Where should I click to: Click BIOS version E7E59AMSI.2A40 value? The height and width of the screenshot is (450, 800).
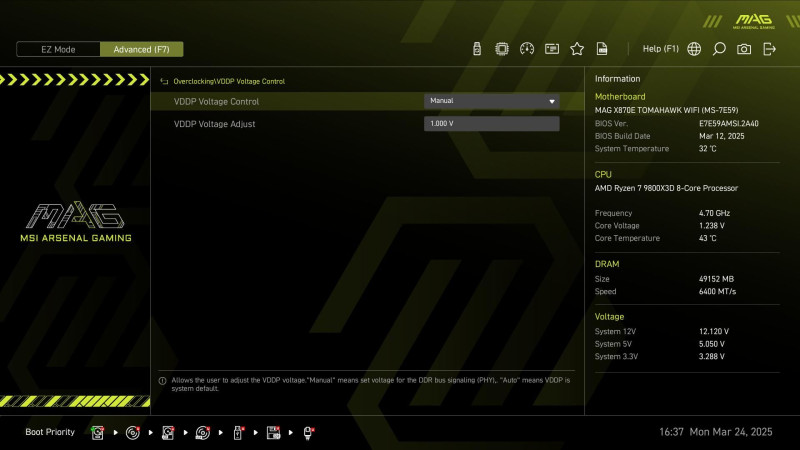[729, 123]
